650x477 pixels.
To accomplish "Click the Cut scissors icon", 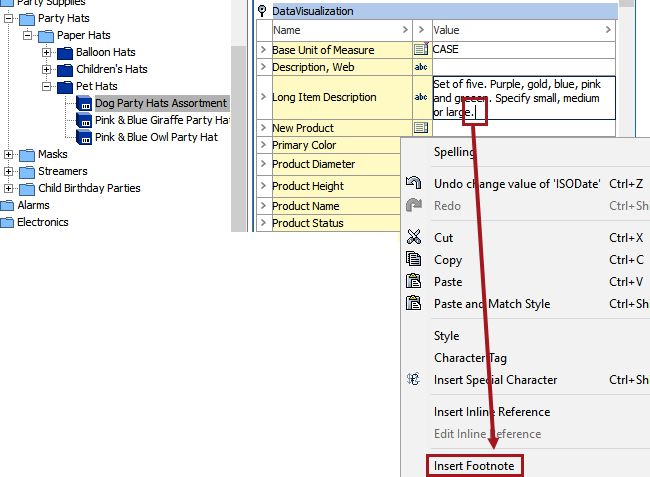I will coord(414,238).
